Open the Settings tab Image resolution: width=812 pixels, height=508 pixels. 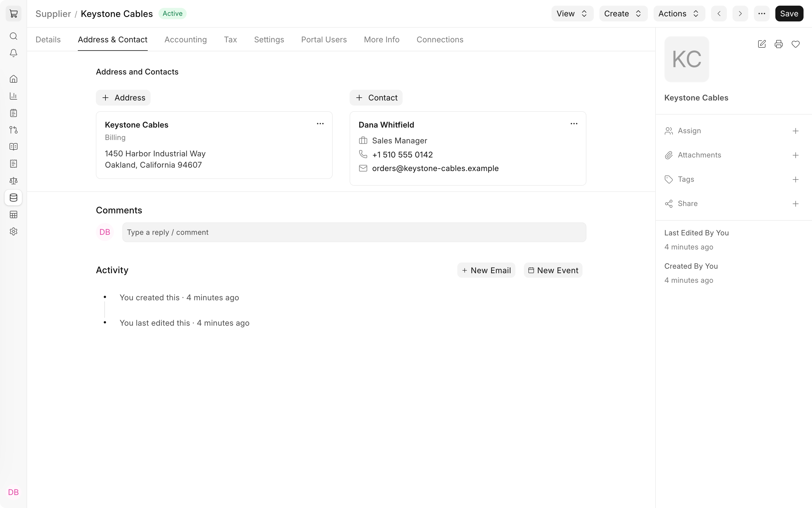[x=269, y=40]
